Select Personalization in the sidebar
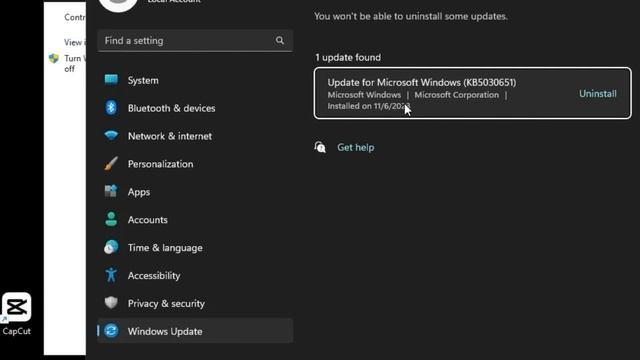The width and height of the screenshot is (640, 360). [195, 164]
